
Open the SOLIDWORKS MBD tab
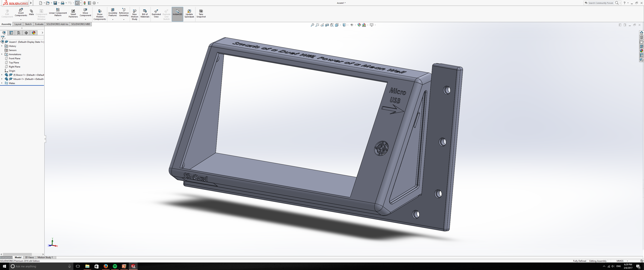(x=80, y=24)
